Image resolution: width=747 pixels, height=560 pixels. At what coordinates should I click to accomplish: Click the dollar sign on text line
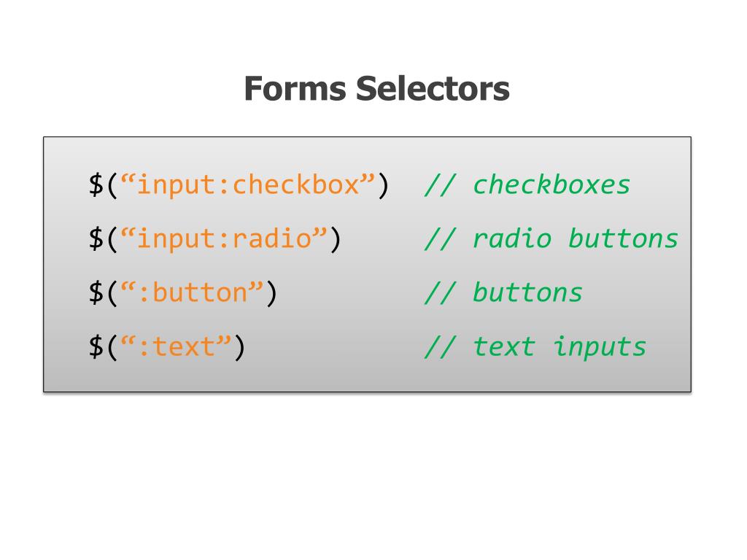96,346
